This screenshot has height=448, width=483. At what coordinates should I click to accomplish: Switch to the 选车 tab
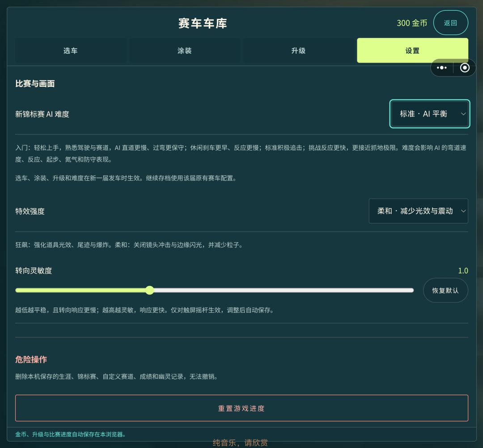[x=71, y=51]
